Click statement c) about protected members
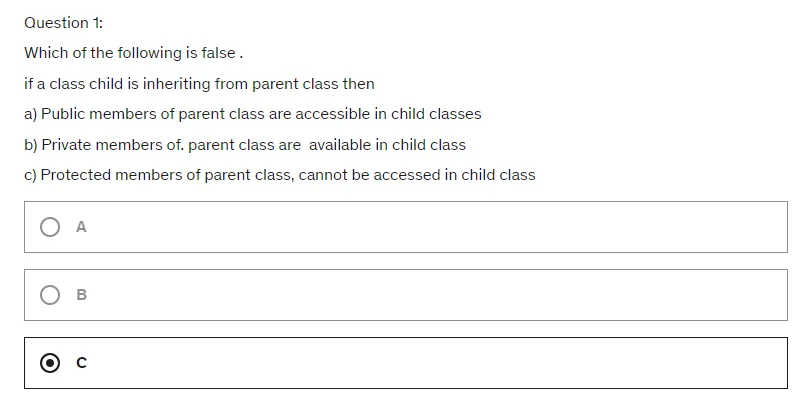809x413 pixels. [280, 175]
